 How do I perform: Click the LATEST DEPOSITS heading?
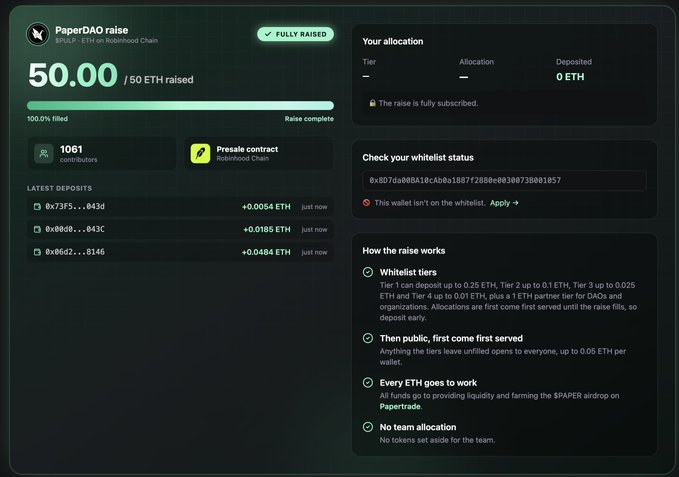point(59,188)
